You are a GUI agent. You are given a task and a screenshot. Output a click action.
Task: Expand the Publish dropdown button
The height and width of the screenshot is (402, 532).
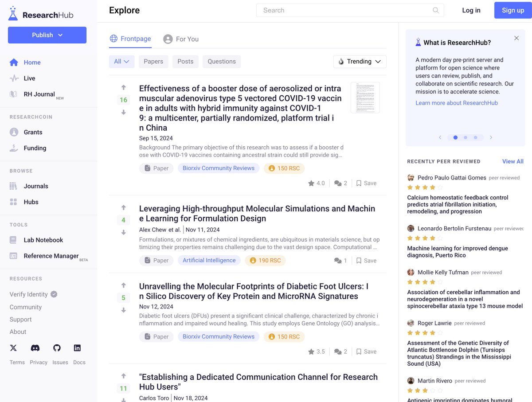[47, 35]
